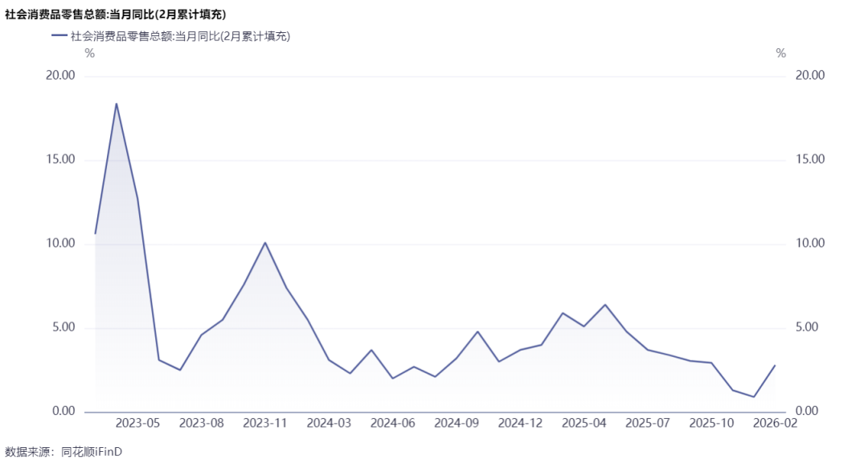
Task: Select the 2023-08 date axis label
Action: (x=202, y=424)
